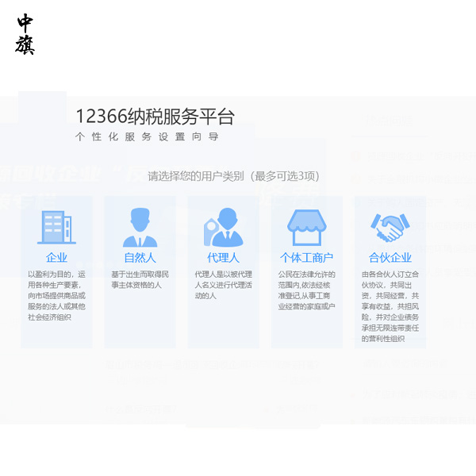Click the 个体工商户 storefront icon

click(306, 228)
